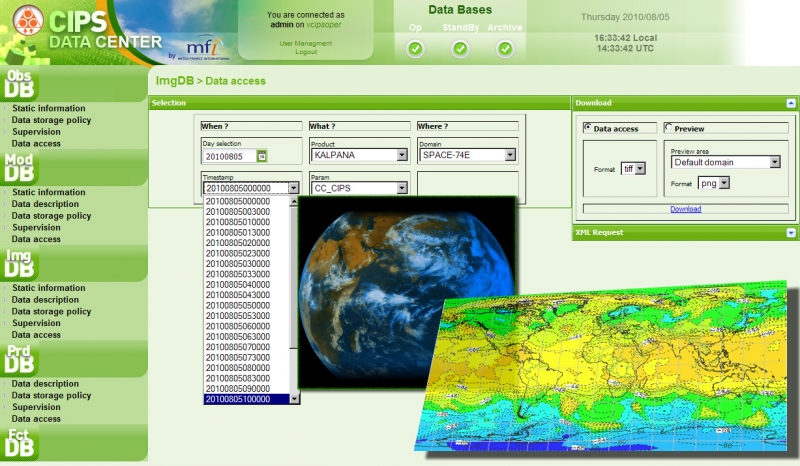Image resolution: width=800 pixels, height=466 pixels.
Task: Expand the XML Request panel
Action: click(791, 233)
